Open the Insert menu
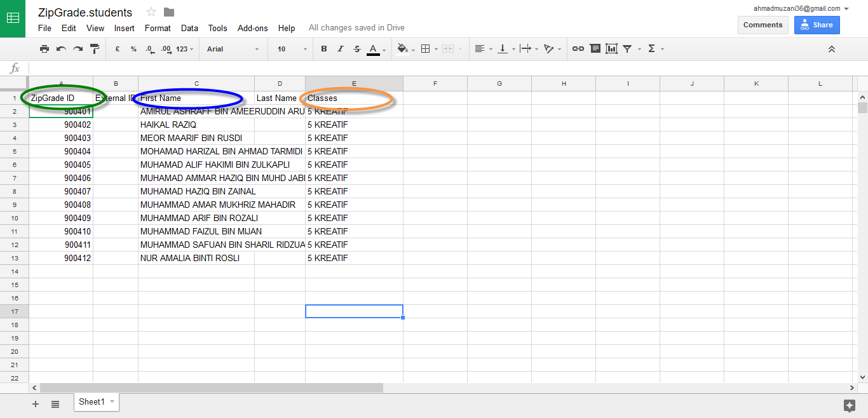The width and height of the screenshot is (868, 418). 125,28
